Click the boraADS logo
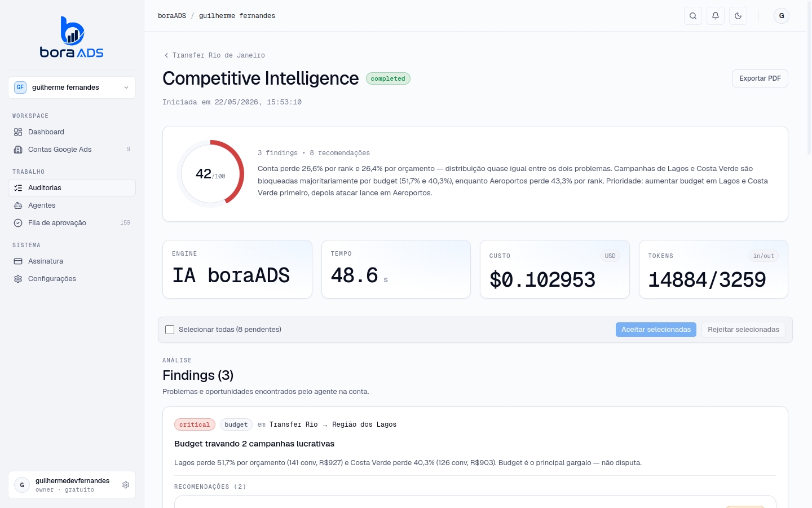Screen dimensions: 812x508 pos(72,37)
